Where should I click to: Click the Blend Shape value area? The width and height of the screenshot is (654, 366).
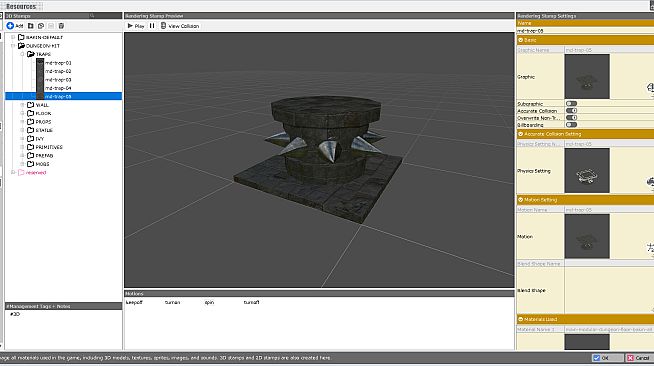click(609, 290)
